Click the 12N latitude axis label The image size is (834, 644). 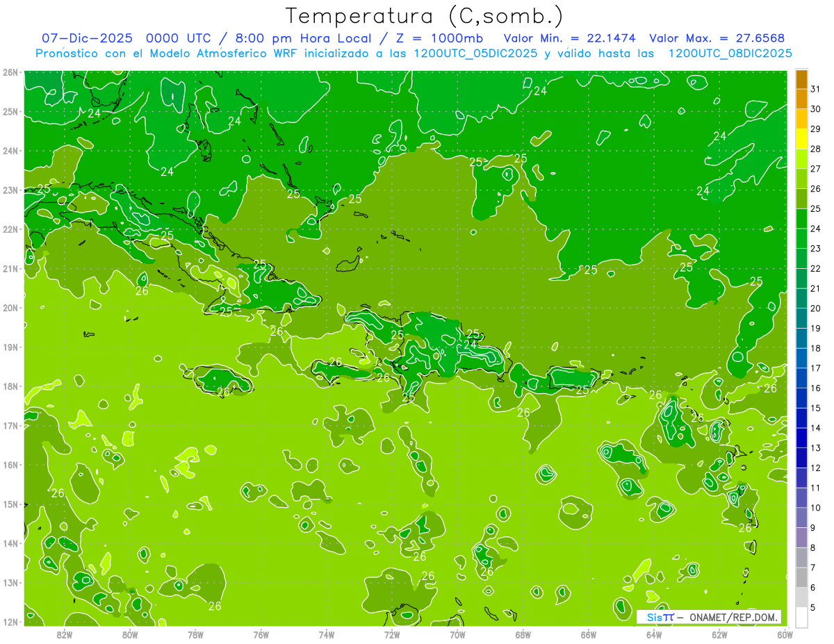click(x=10, y=622)
